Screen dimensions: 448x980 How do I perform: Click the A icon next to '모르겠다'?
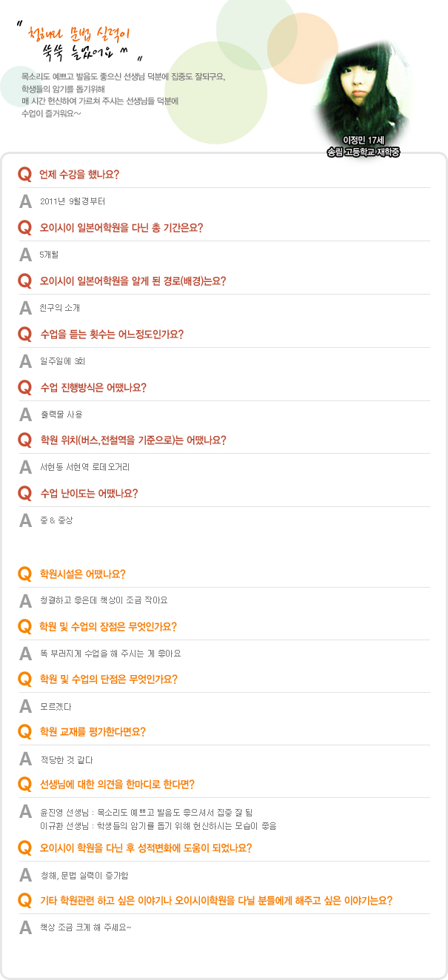pyautogui.click(x=25, y=706)
